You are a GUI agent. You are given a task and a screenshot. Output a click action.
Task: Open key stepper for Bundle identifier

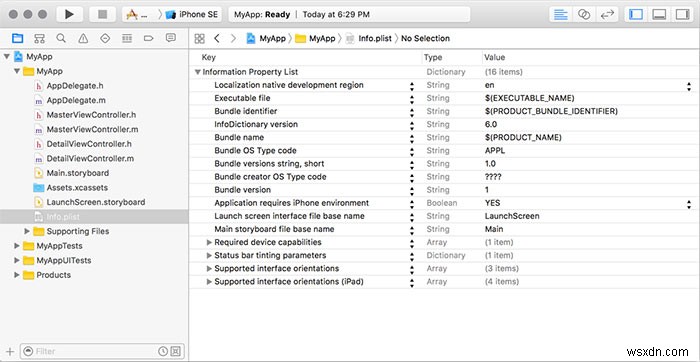412,113
